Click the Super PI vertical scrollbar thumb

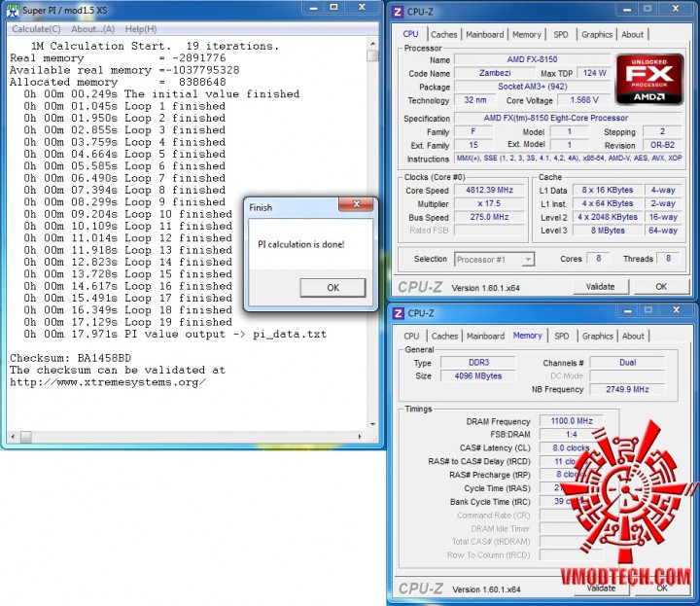(x=372, y=55)
